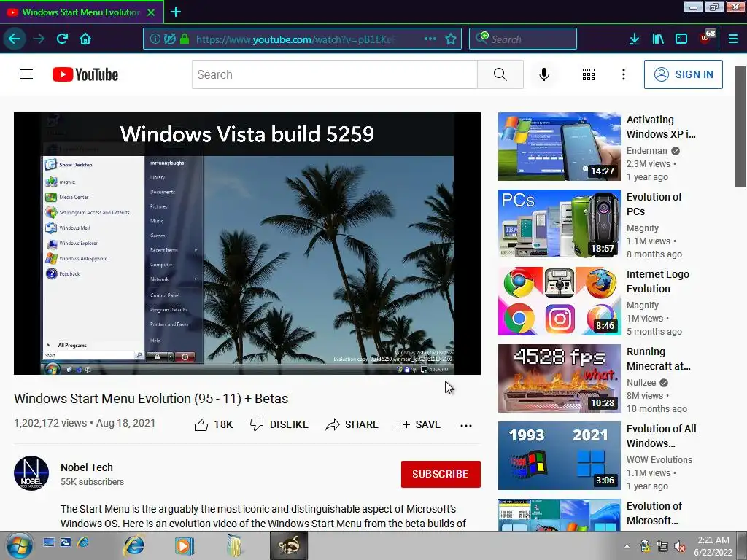This screenshot has width=747, height=560.
Task: Open a new tab with the plus button
Action: coord(175,12)
